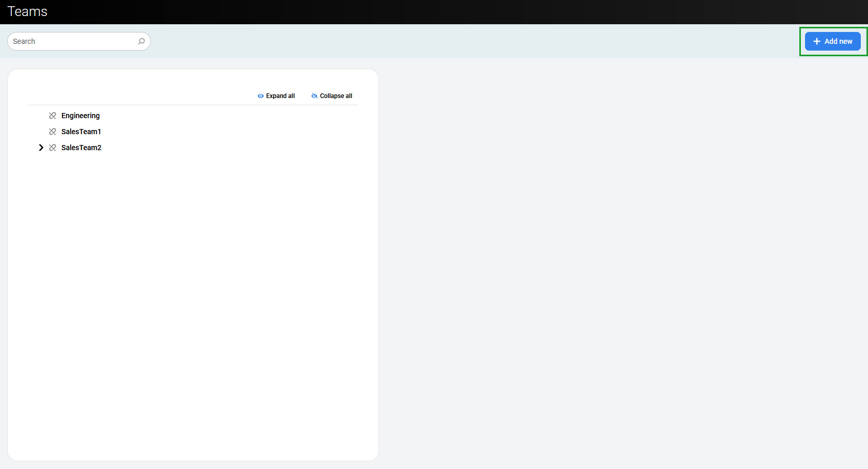Select the Engineering team

tap(81, 116)
